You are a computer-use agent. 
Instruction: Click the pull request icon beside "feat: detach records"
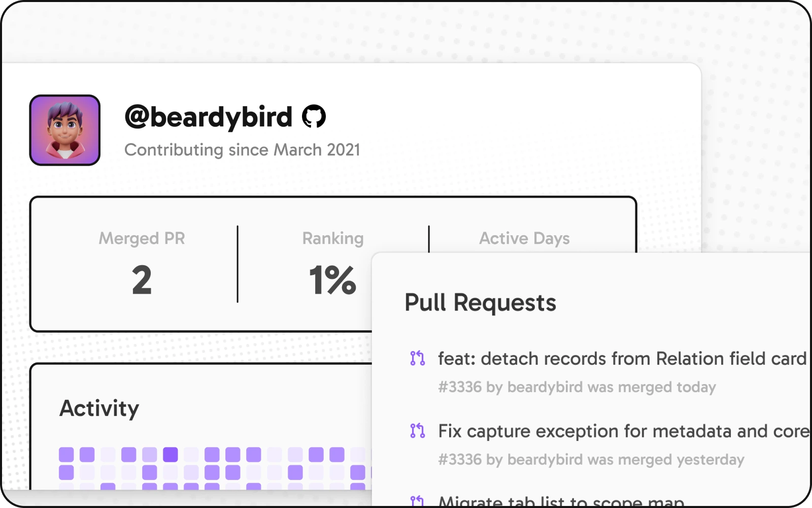[x=418, y=358]
